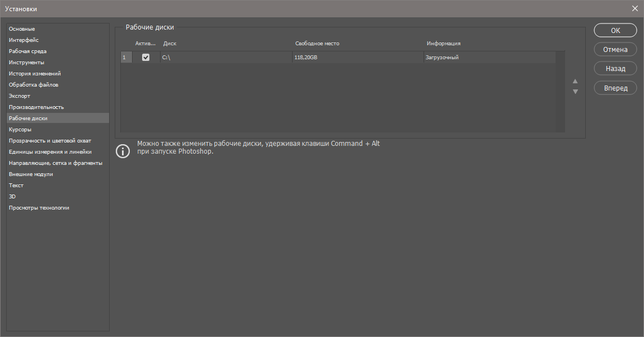Go to next page with Вперед
The image size is (644, 337).
point(615,88)
